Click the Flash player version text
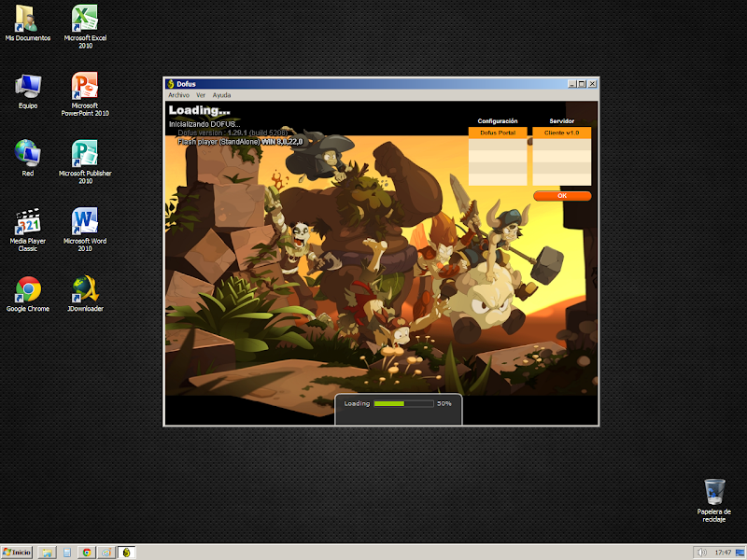The image size is (747, 560). click(240, 142)
